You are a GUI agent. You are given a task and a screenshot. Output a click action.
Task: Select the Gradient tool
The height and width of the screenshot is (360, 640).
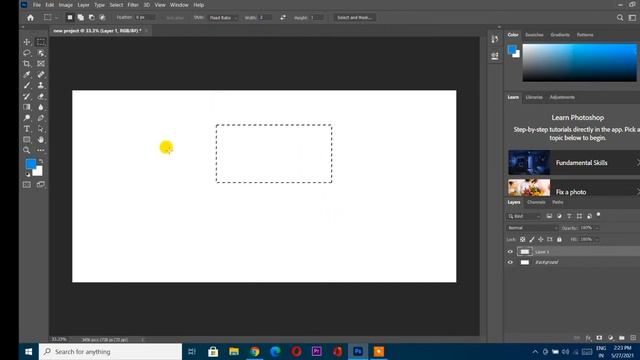(27, 107)
